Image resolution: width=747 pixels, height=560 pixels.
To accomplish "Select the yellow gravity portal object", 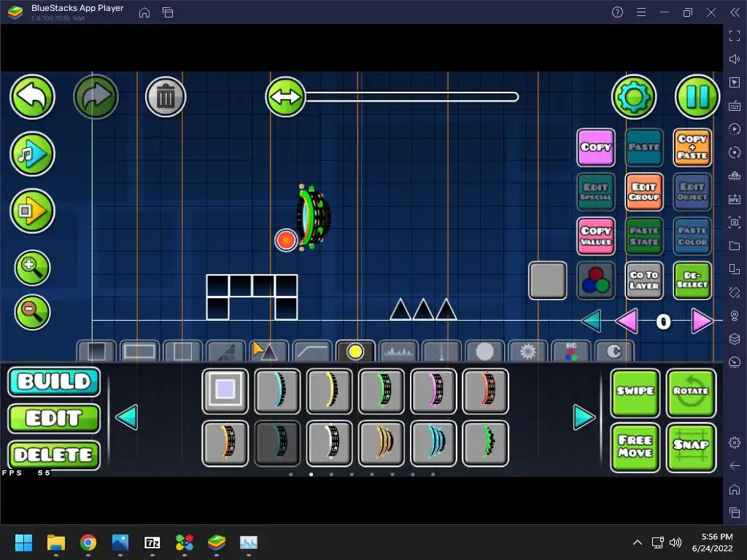I will 329,391.
